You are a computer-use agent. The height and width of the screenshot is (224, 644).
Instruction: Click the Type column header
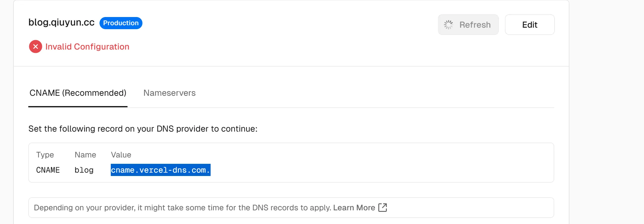pyautogui.click(x=45, y=155)
